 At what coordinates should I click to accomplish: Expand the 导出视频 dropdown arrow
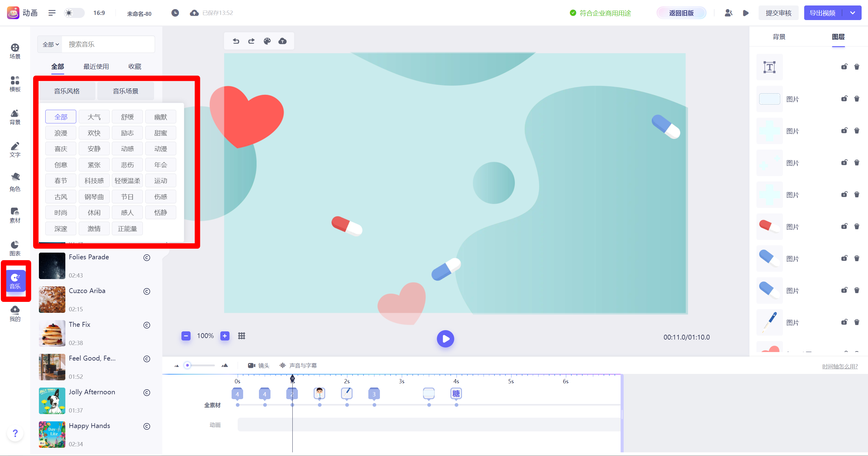(852, 13)
